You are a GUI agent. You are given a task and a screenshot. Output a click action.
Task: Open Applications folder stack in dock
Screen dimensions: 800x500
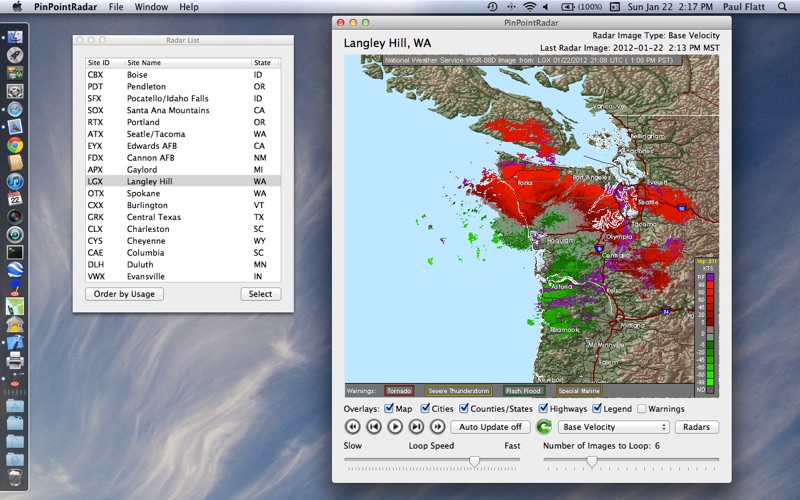(x=15, y=406)
